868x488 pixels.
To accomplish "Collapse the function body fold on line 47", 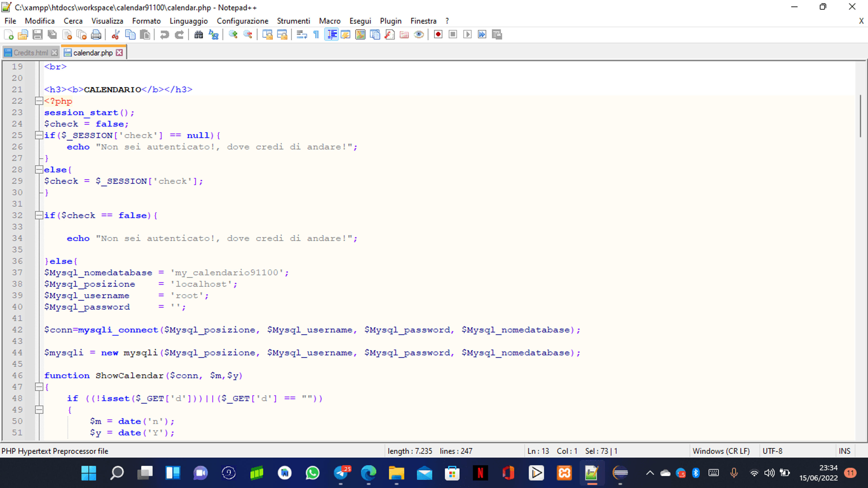I will (39, 387).
